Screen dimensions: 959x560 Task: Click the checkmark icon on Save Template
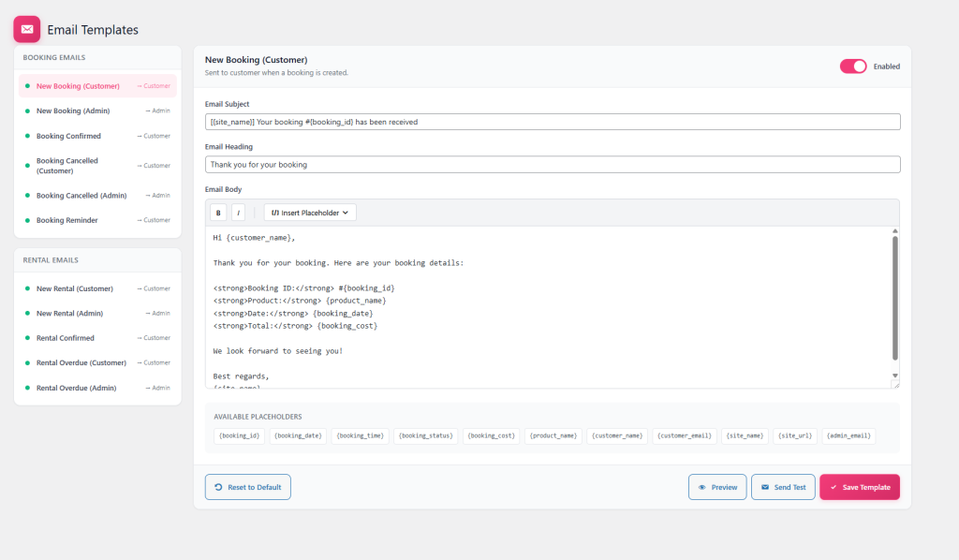834,487
